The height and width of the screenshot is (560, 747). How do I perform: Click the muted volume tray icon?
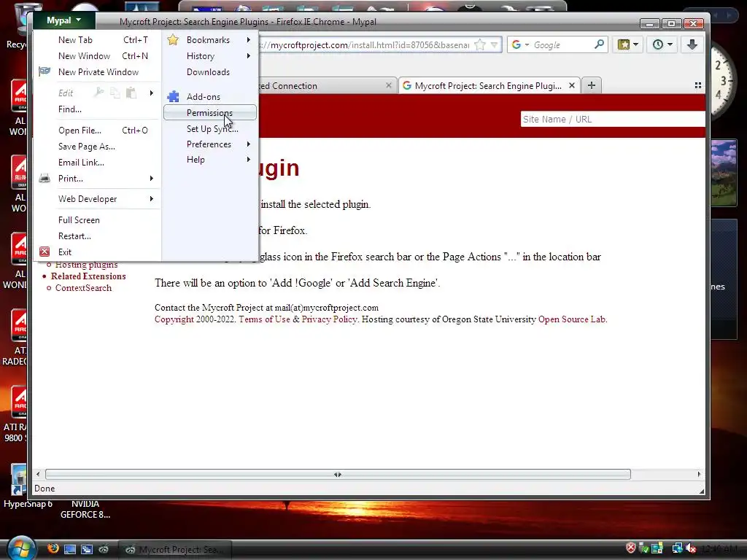coord(690,548)
